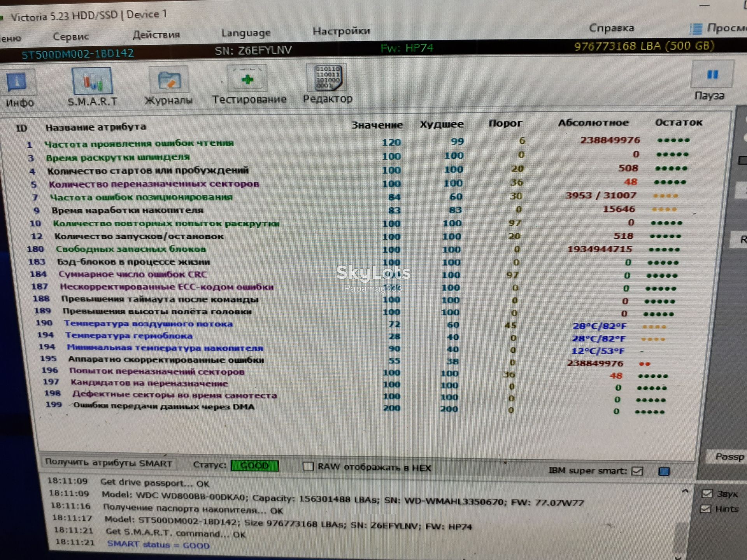Select row Температура воздушного потока
This screenshot has width=747, height=560.
point(350,324)
